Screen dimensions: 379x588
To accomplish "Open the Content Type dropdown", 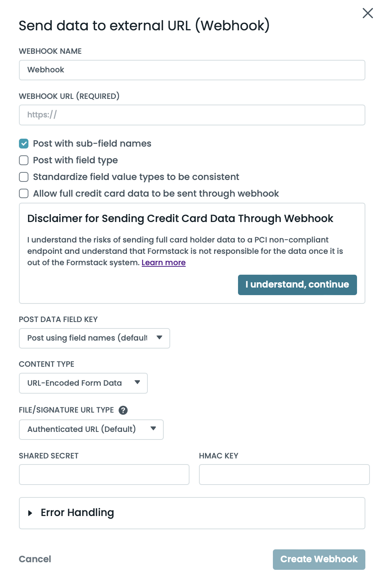I will (83, 383).
